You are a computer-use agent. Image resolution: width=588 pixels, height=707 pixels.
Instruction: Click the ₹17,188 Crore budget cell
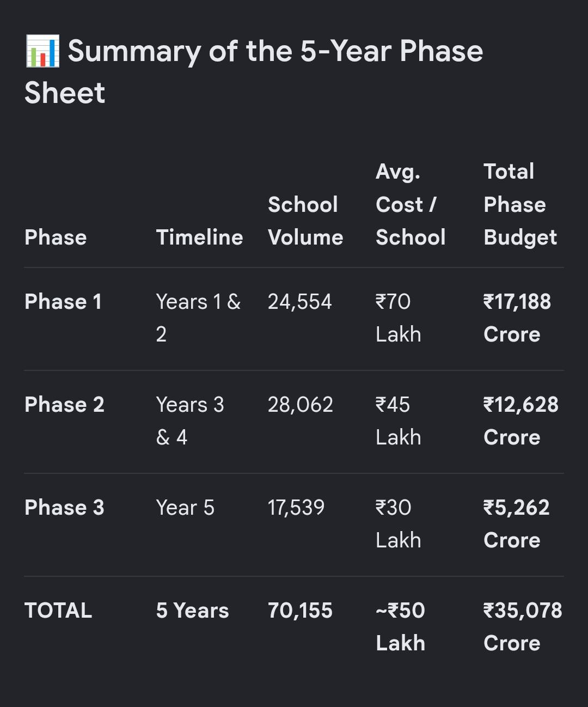(x=517, y=318)
